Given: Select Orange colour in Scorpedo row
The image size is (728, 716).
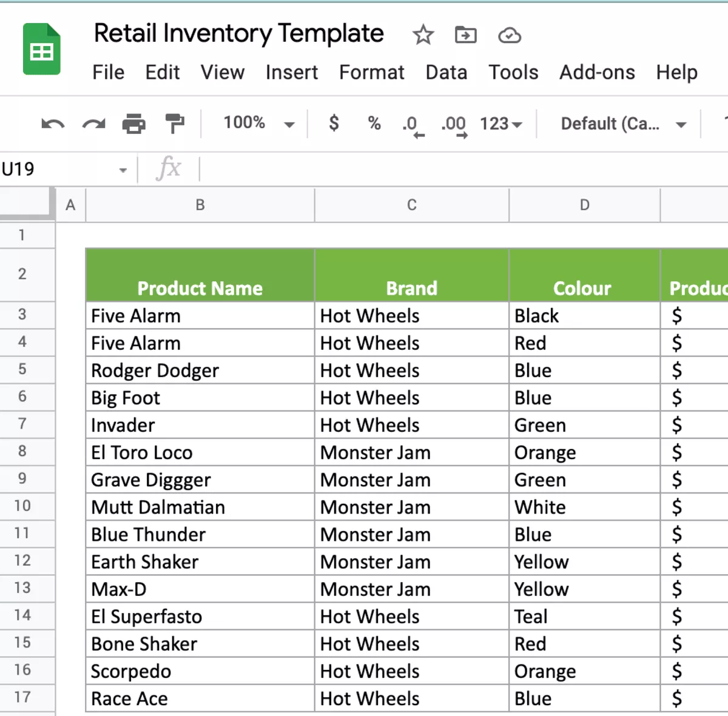Looking at the screenshot, I should 585,671.
